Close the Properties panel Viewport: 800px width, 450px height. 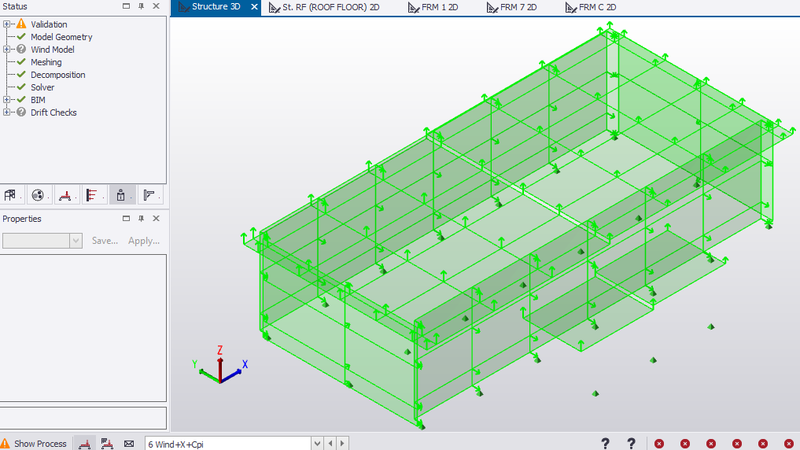pos(156,218)
